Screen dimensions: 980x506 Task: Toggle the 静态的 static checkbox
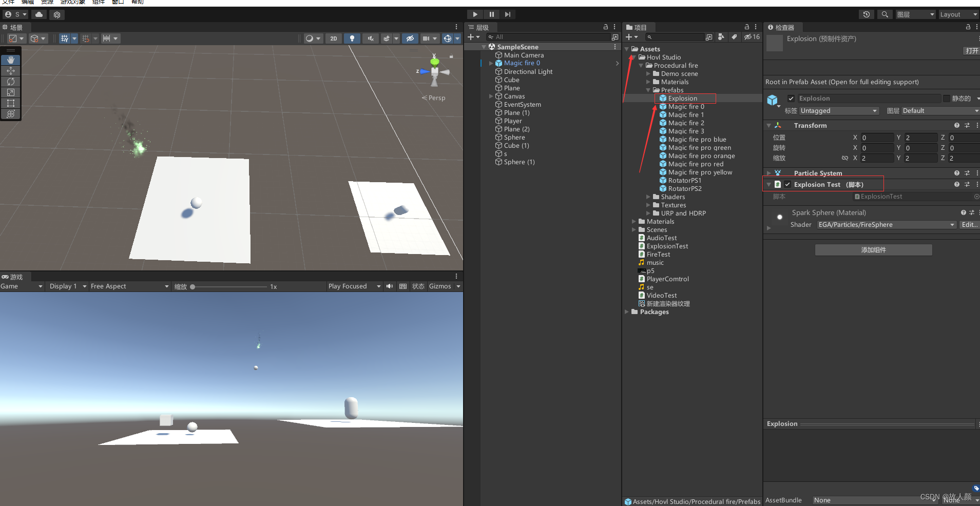pos(947,99)
